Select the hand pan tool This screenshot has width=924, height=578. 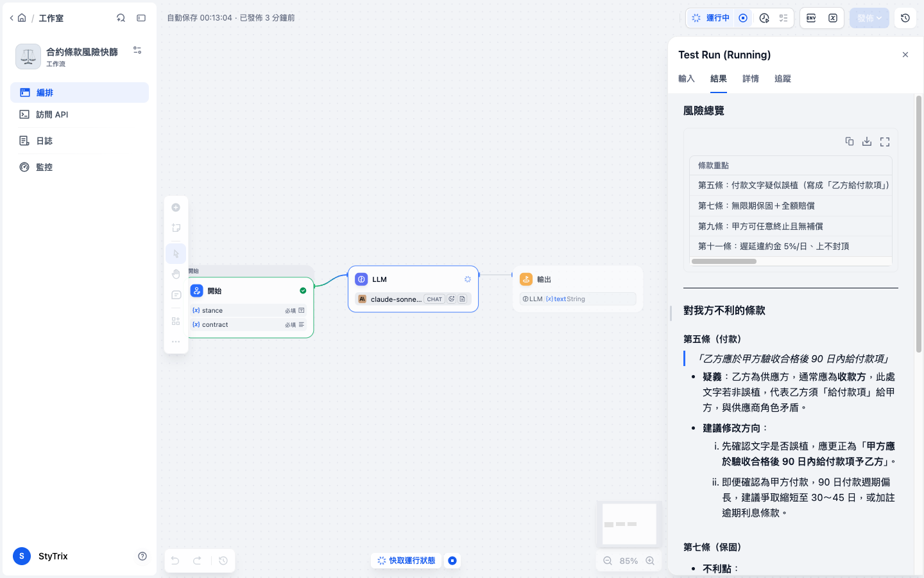coord(176,274)
